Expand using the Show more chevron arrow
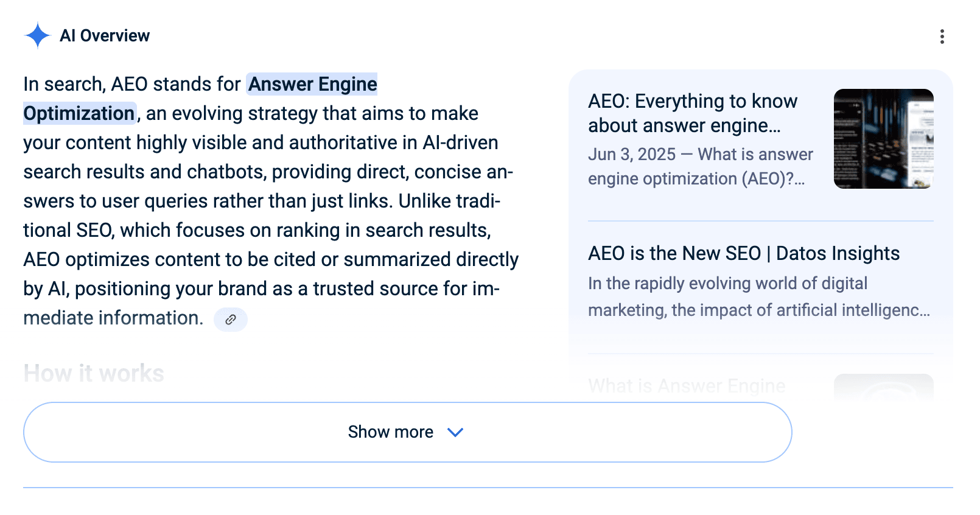 coord(455,432)
